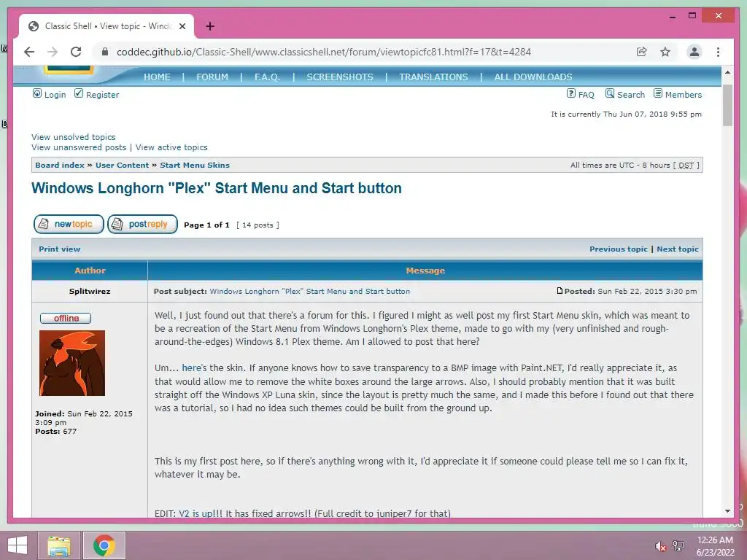747x560 pixels.
Task: Open the FORUM navigation item
Action: pyautogui.click(x=212, y=77)
